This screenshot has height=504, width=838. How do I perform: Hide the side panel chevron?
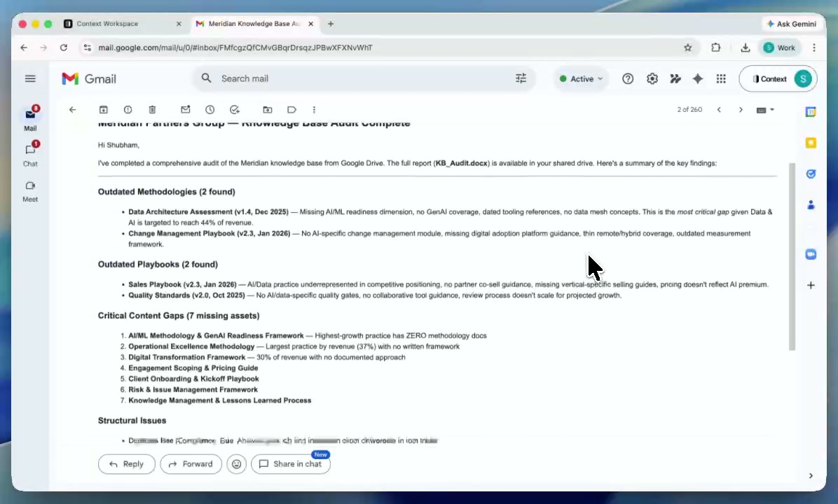[811, 476]
